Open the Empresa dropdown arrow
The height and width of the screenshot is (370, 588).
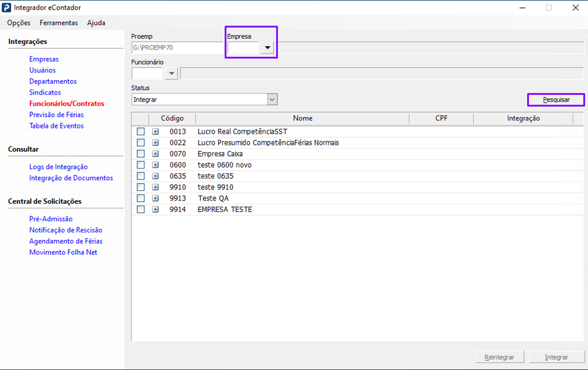pos(267,48)
